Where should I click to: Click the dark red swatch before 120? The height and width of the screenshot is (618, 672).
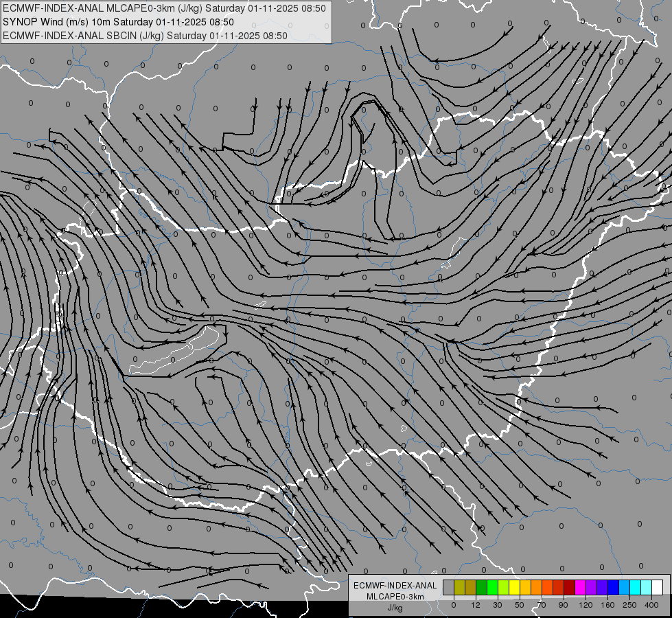(570, 587)
